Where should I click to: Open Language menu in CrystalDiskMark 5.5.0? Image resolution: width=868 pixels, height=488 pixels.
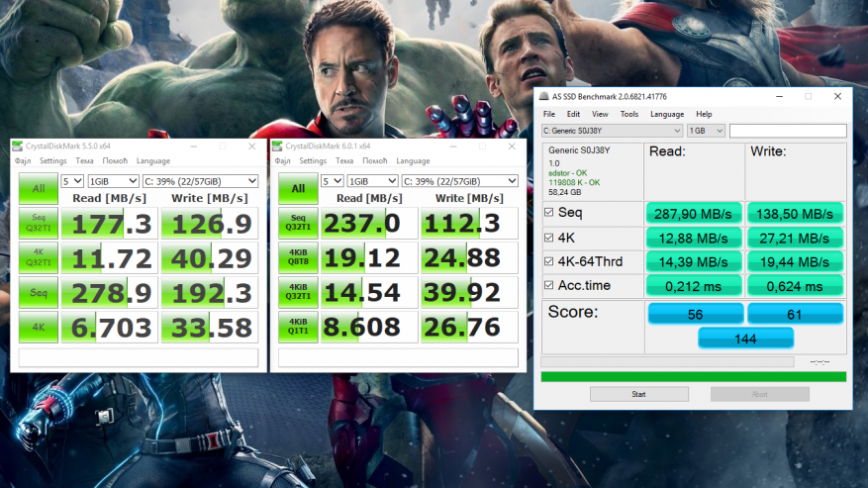153,160
